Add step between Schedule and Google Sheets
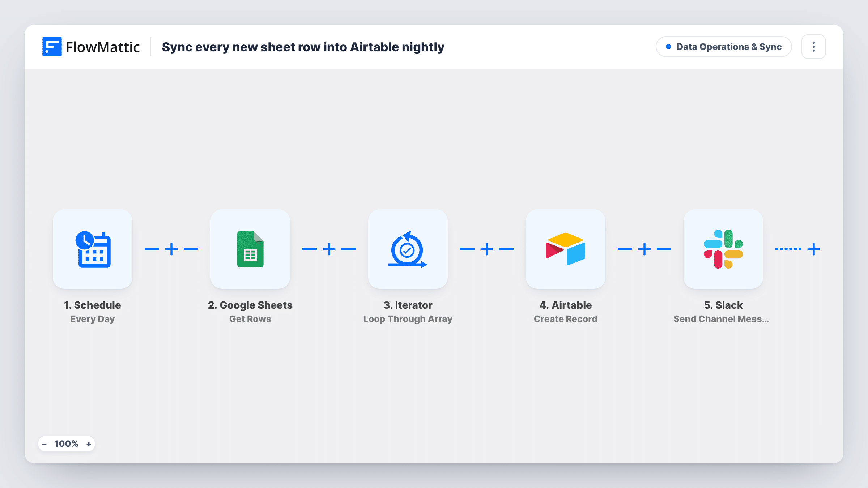Screen dimensions: 868x488 (171, 249)
